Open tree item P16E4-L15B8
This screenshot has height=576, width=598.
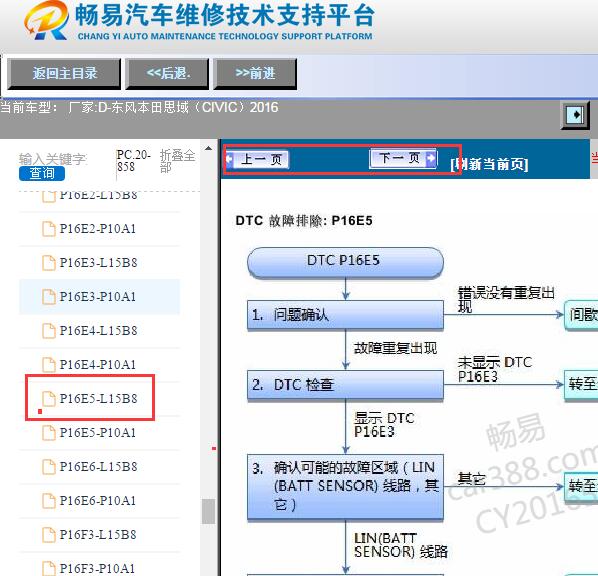pyautogui.click(x=99, y=331)
